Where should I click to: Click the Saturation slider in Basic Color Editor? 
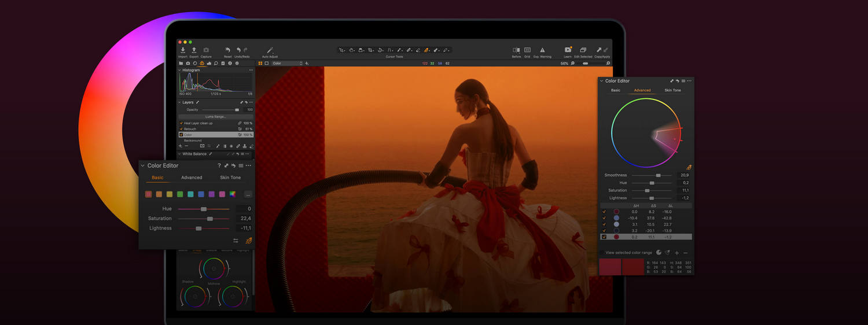(209, 219)
